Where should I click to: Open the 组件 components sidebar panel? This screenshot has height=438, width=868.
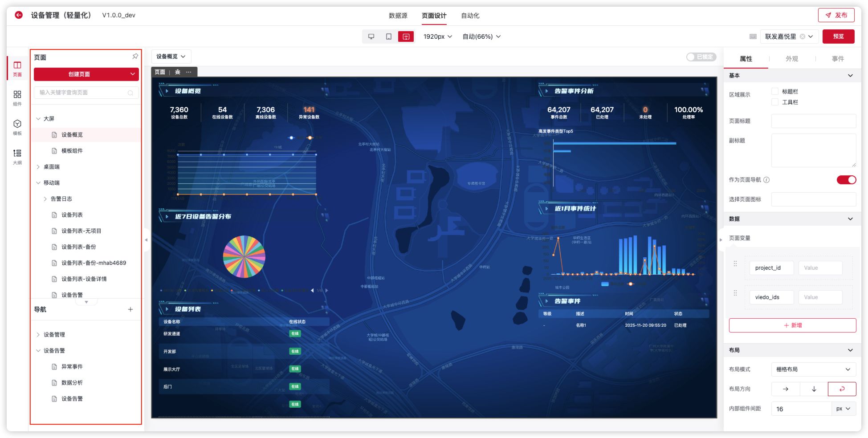point(17,97)
